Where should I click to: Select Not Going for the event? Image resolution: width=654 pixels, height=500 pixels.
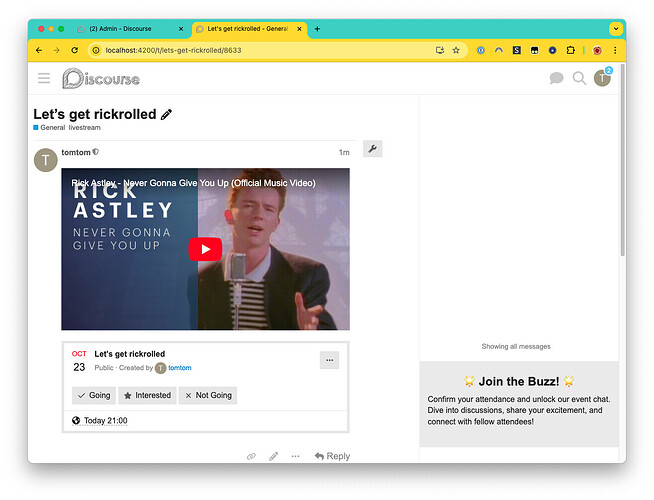208,395
